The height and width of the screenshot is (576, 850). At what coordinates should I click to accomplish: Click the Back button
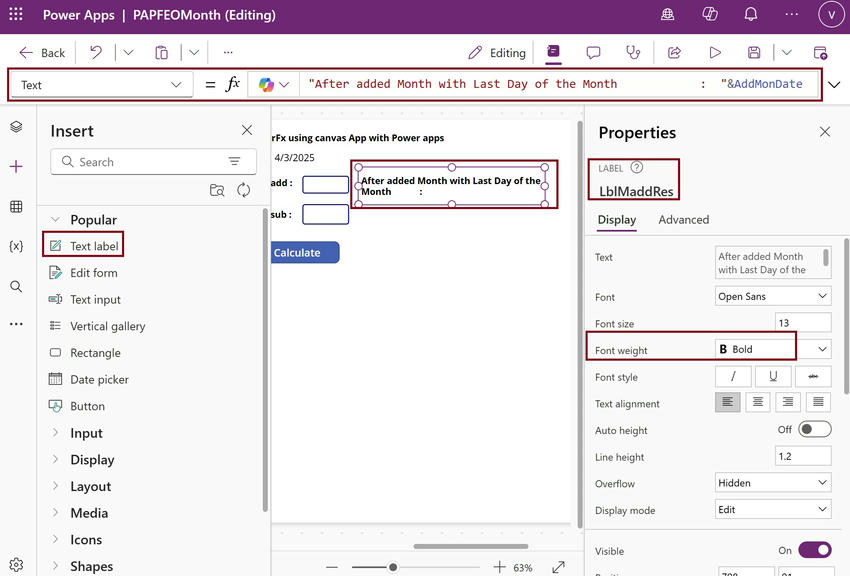[x=42, y=53]
